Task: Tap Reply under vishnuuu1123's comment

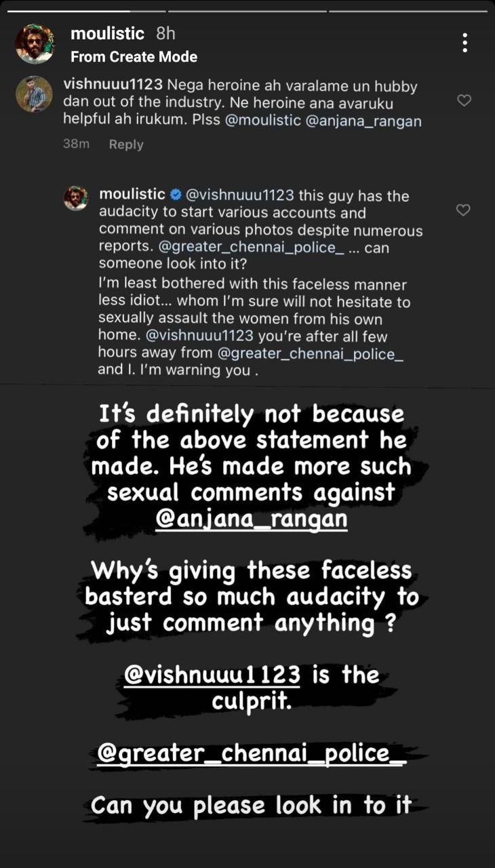Action: pyautogui.click(x=126, y=144)
